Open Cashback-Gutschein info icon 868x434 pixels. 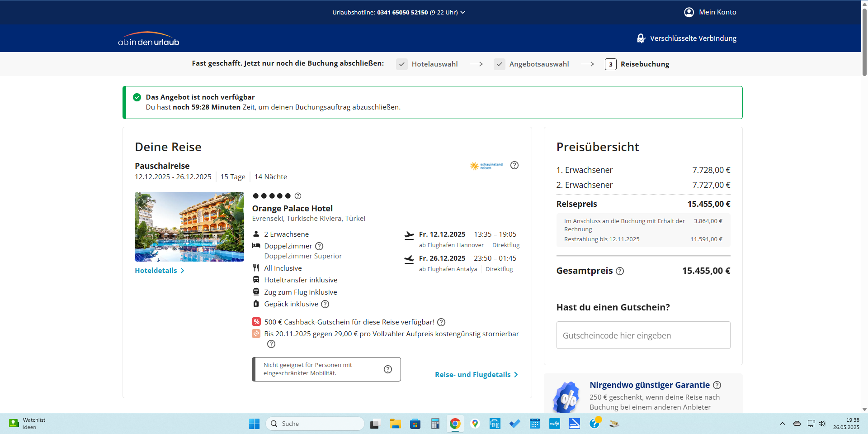441,322
